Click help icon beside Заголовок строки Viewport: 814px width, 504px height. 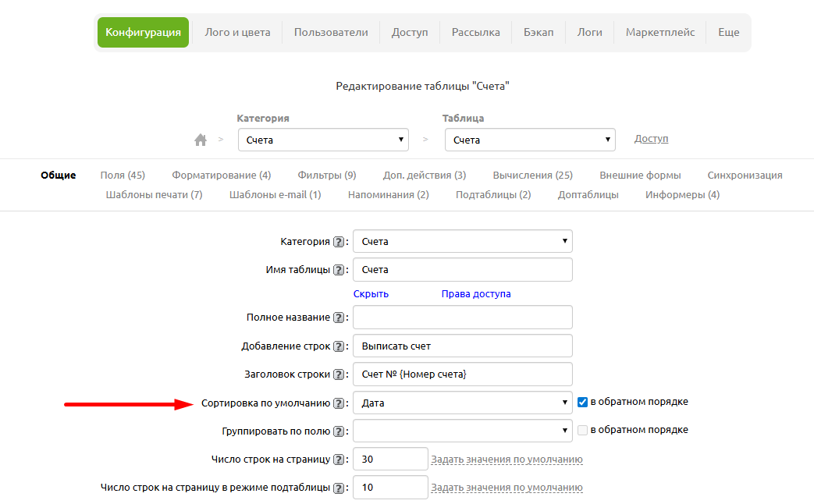[x=339, y=374]
